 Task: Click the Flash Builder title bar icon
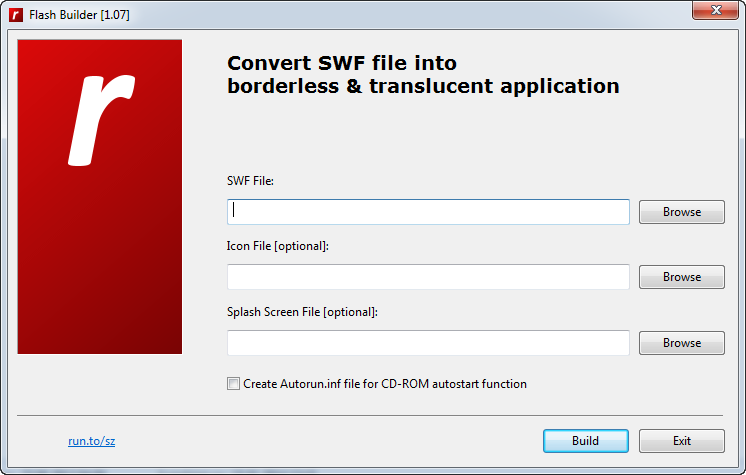(15, 15)
